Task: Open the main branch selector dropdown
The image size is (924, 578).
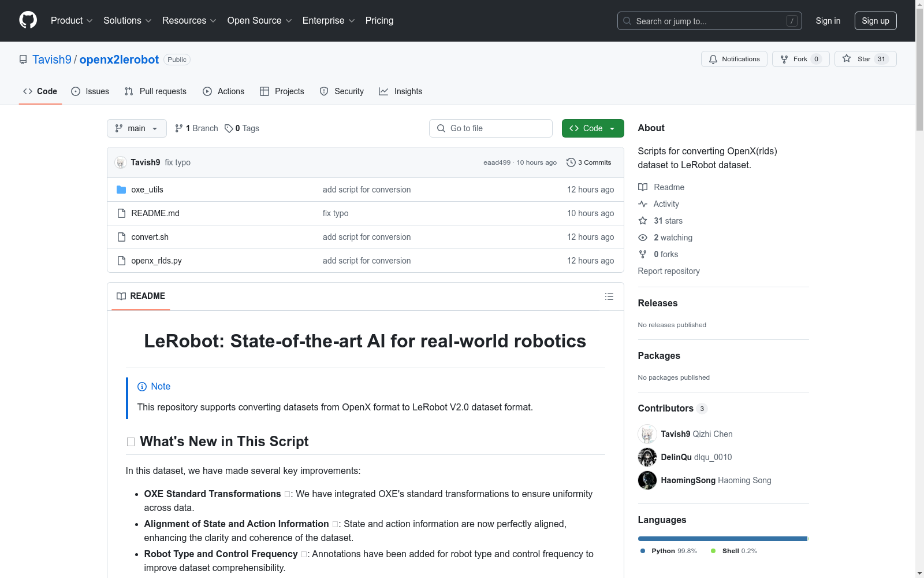Action: (x=137, y=128)
